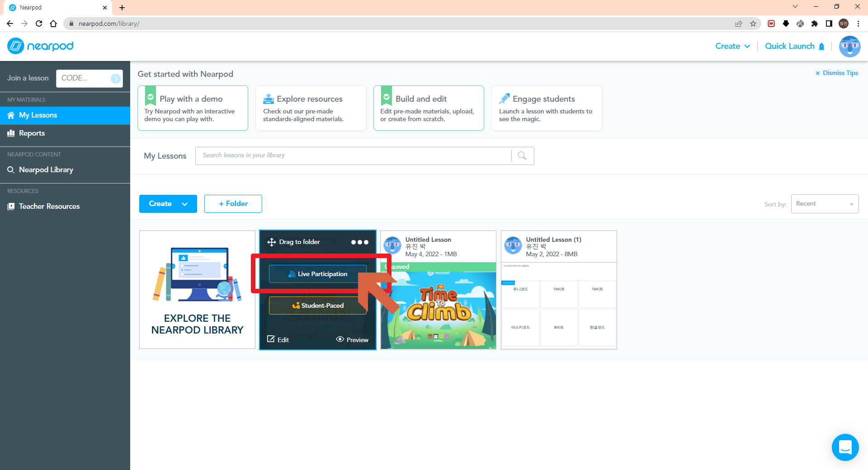The width and height of the screenshot is (868, 470).
Task: Click the Drag to folder move icon
Action: 271,242
